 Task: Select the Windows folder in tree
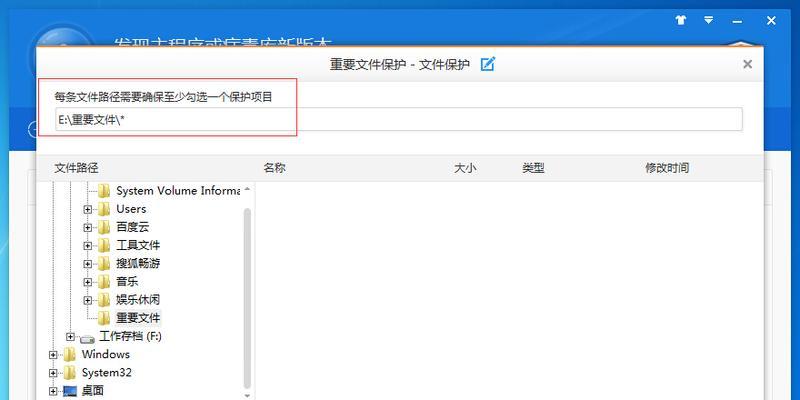[x=106, y=355]
